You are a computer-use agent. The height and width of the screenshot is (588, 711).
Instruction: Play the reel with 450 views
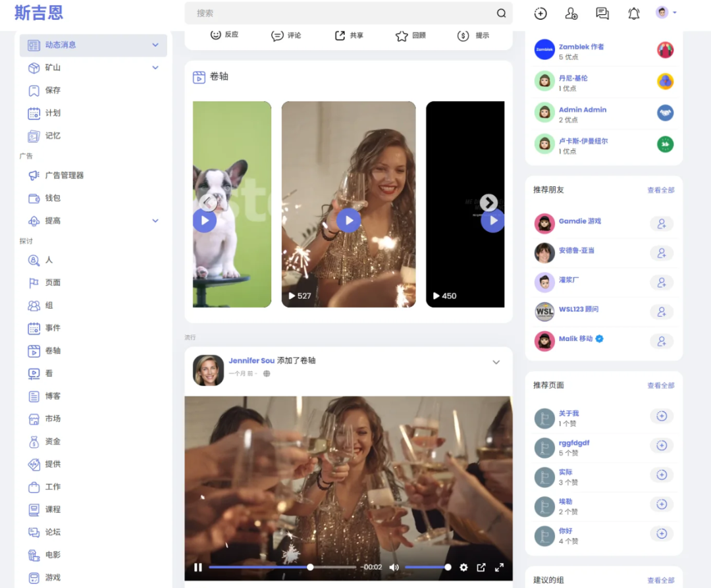click(x=492, y=221)
